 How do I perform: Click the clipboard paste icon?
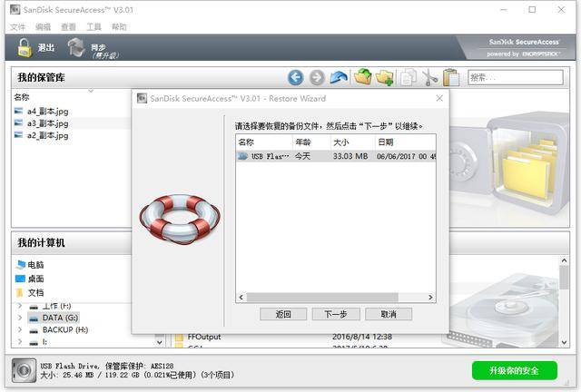451,78
